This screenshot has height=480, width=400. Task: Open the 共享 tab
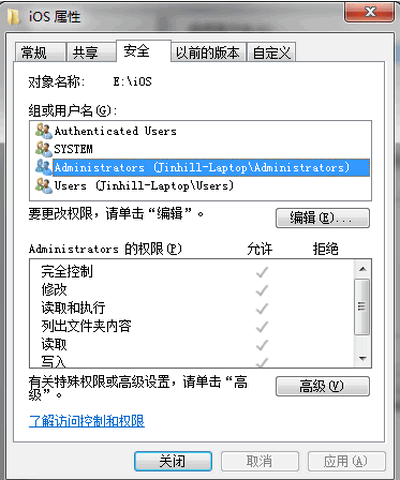(x=91, y=52)
